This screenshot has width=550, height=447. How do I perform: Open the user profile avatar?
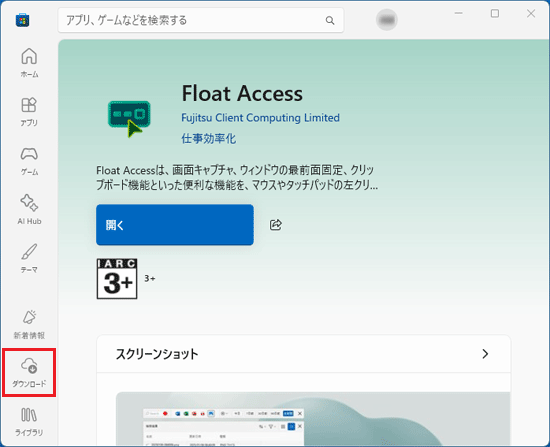pyautogui.click(x=387, y=20)
